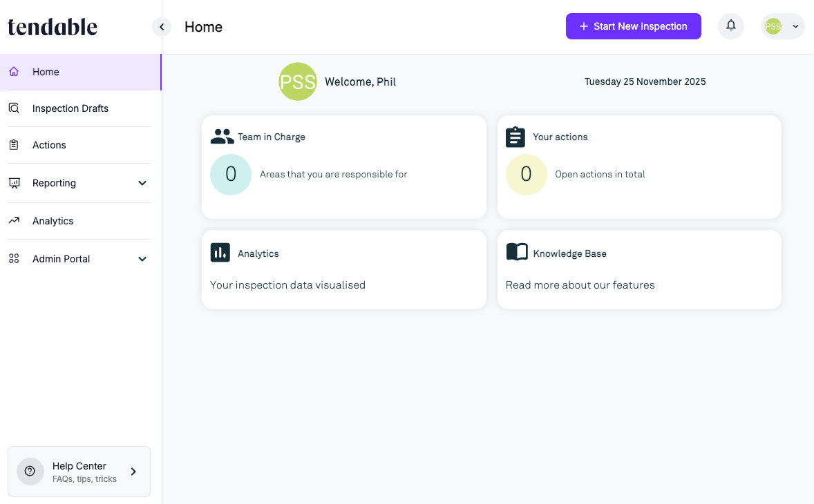The width and height of the screenshot is (814, 504).
Task: Open the user account dropdown arrow
Action: 795,26
